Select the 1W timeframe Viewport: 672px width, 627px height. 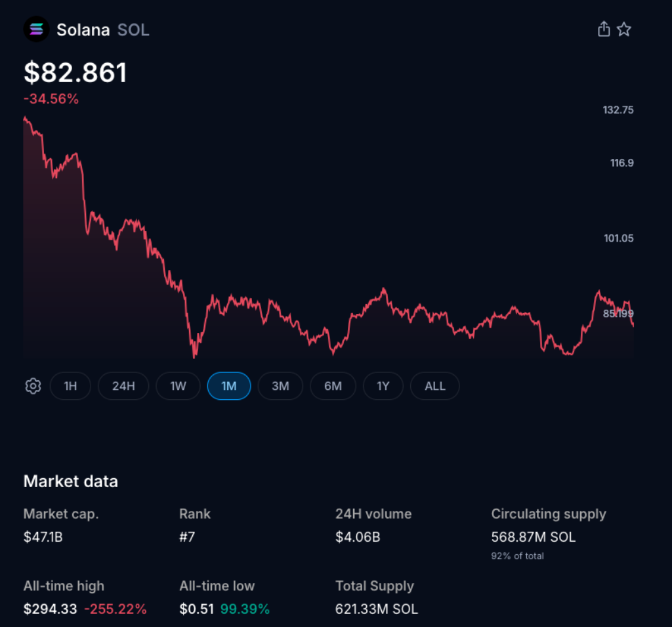178,386
